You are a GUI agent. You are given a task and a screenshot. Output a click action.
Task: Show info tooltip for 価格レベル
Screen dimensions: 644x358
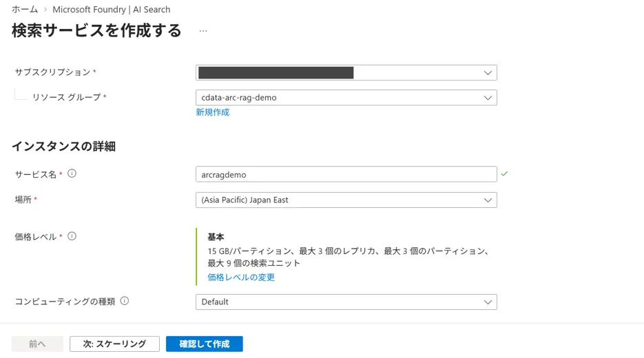coord(72,236)
